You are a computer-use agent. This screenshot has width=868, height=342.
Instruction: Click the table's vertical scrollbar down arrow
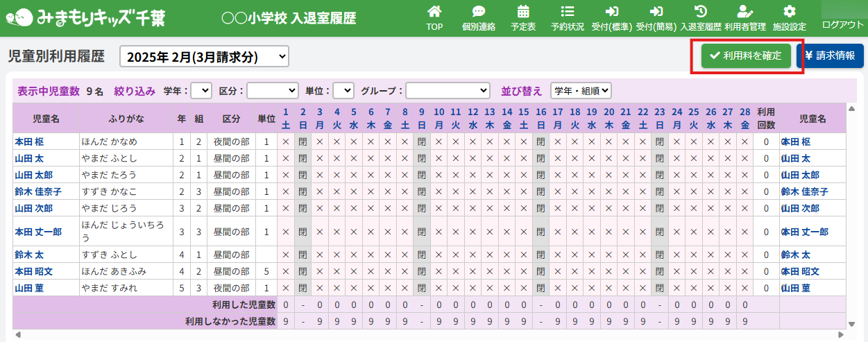(x=852, y=323)
